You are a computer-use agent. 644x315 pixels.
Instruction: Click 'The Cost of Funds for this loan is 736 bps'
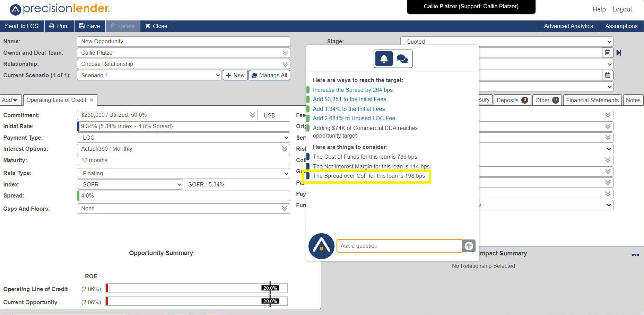click(365, 157)
